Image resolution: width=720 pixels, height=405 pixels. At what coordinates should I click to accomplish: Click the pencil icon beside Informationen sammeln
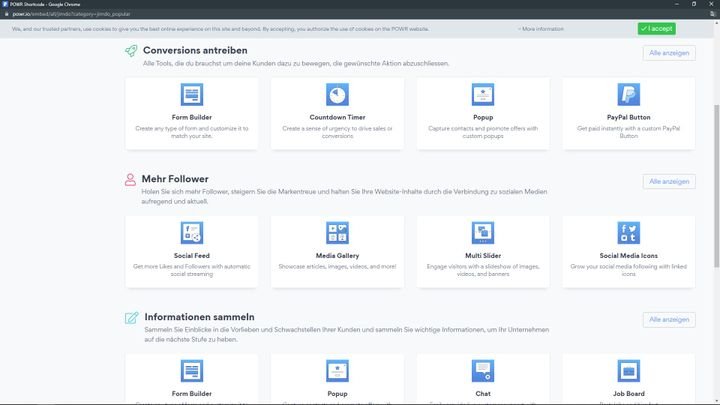[131, 318]
